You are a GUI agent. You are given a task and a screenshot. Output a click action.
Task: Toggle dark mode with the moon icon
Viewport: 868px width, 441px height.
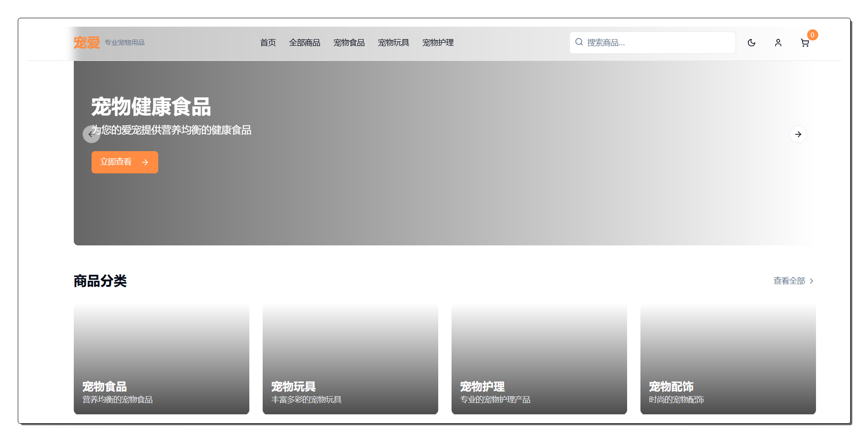[752, 43]
